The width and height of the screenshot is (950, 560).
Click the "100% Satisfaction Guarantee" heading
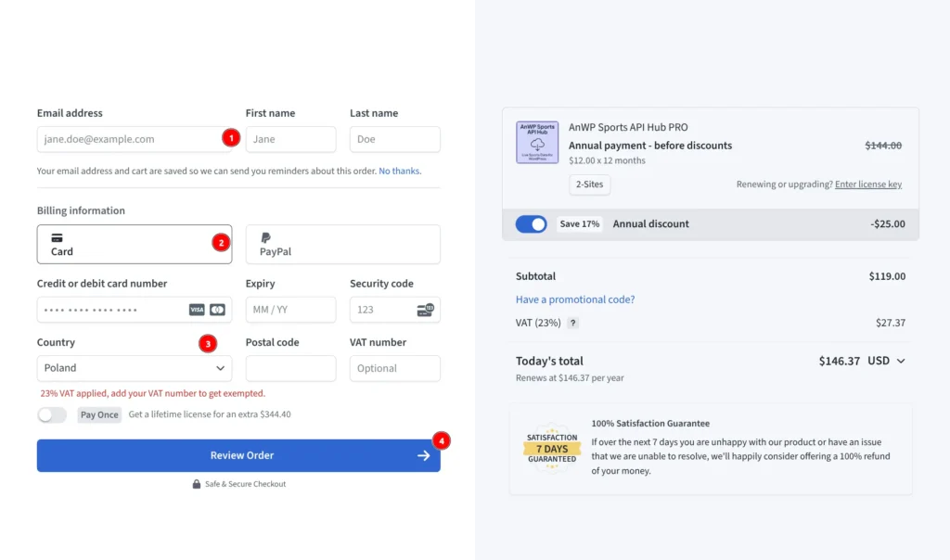click(650, 423)
